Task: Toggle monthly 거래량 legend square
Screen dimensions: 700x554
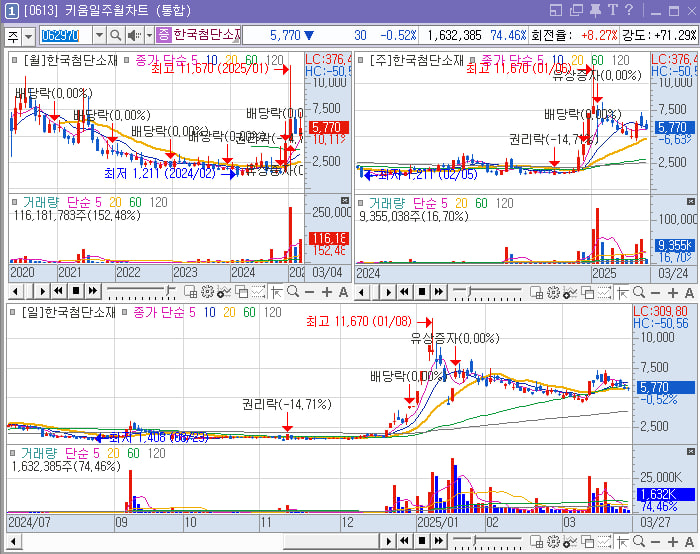Action: (x=15, y=202)
